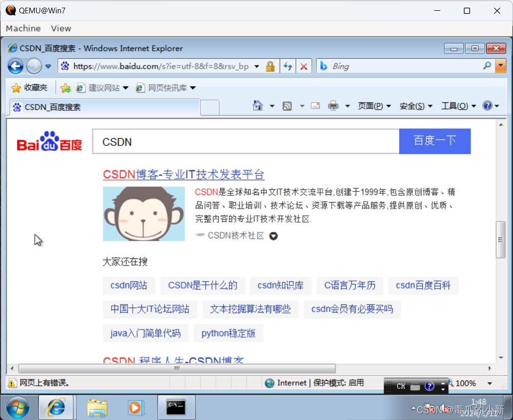Open a new blank tab
Viewport: 513px width, 420px height.
pyautogui.click(x=210, y=107)
